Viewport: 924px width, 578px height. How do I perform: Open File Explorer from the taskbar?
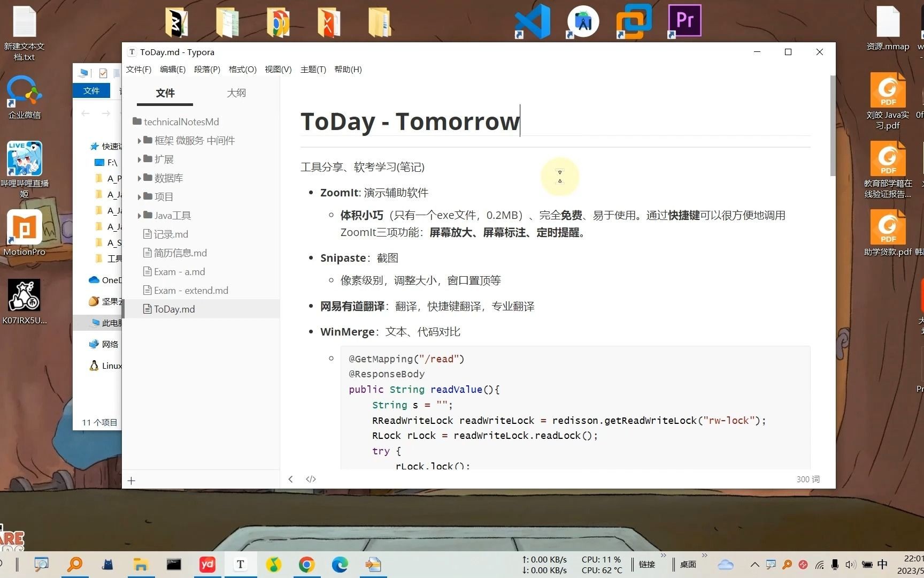141,564
